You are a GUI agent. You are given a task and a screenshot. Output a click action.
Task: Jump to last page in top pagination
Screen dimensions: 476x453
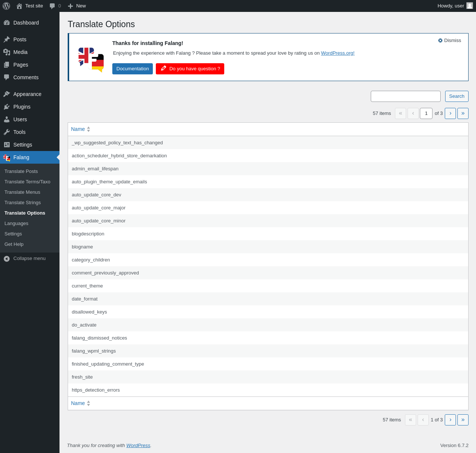coord(463,113)
